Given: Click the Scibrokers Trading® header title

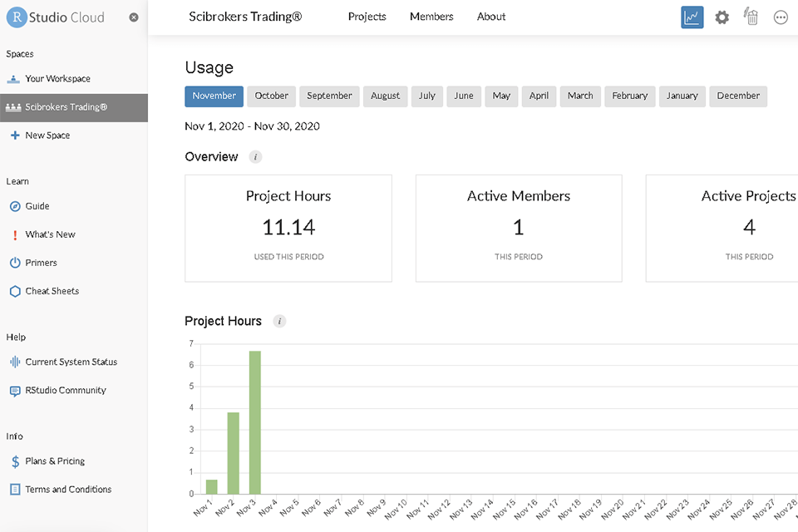Looking at the screenshot, I should 245,17.
